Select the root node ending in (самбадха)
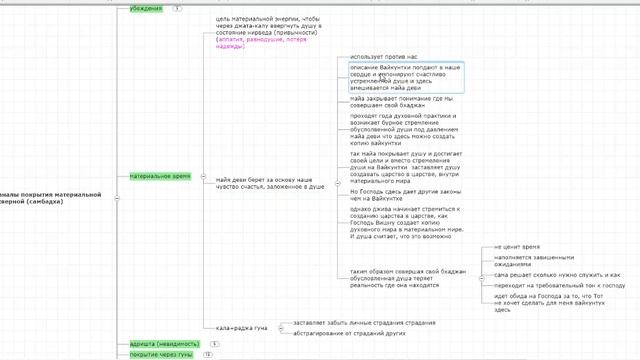The height and width of the screenshot is (360, 640). [51, 198]
